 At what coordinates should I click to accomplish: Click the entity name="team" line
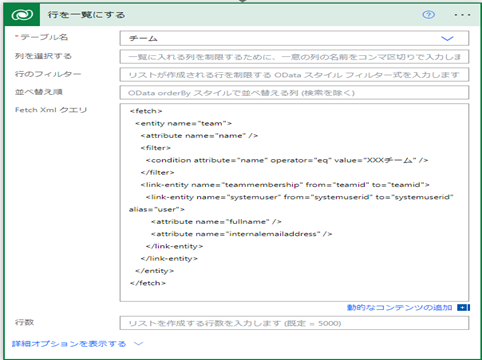click(x=183, y=123)
